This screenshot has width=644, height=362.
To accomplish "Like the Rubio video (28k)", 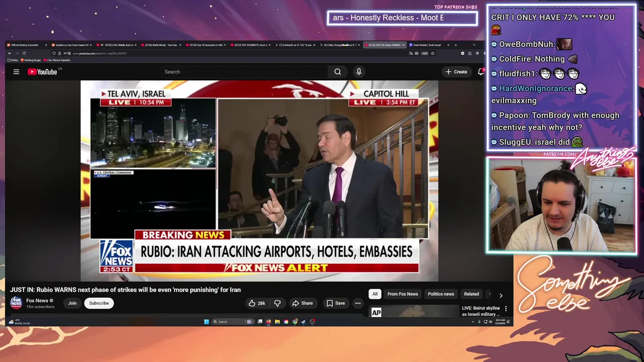I will click(257, 303).
